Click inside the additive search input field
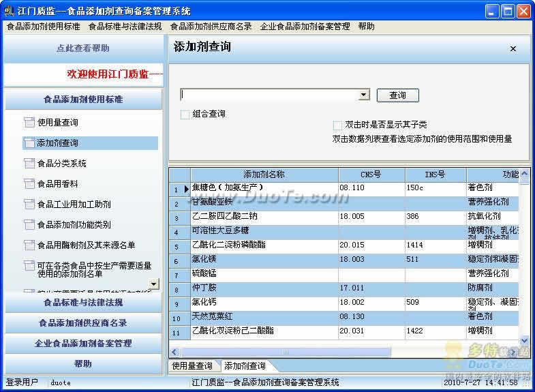This screenshot has width=535, height=392. tap(269, 95)
